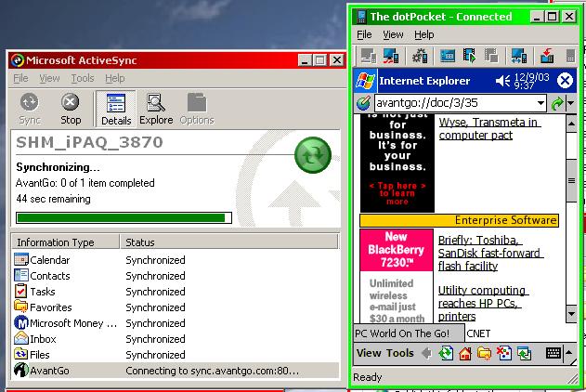Select the Contacts row icon
Image resolution: width=586 pixels, height=392 pixels.
pyautogui.click(x=21, y=275)
